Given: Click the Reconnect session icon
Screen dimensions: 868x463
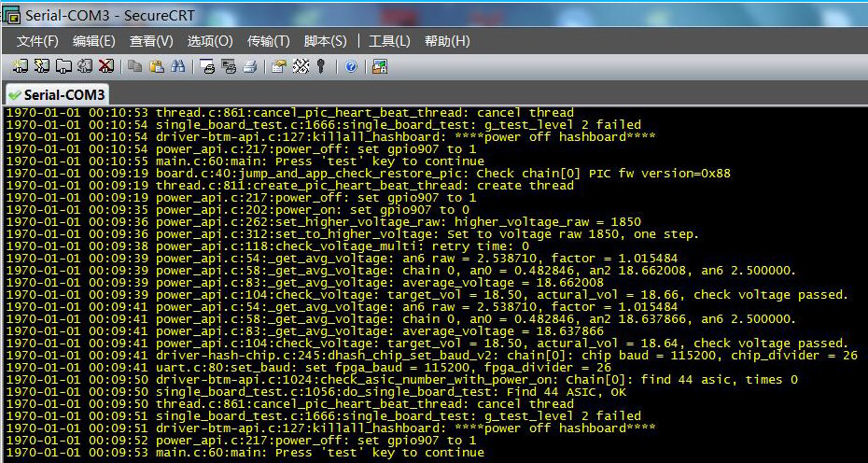Looking at the screenshot, I should tap(85, 66).
